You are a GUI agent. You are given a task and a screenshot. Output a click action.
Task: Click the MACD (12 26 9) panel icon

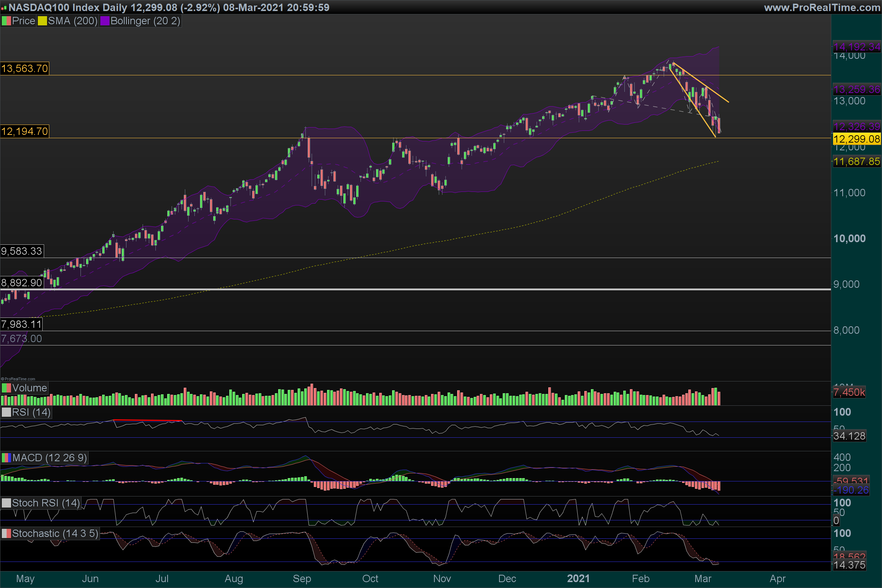click(6, 458)
